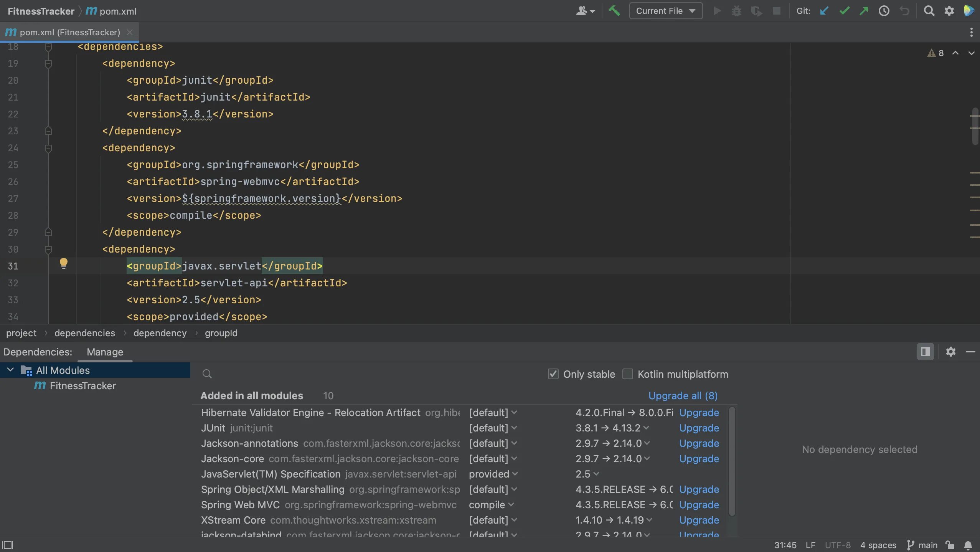The height and width of the screenshot is (552, 980).
Task: Open JUnit version dropdown 3.8.1 → 4.13.2
Action: (x=612, y=428)
